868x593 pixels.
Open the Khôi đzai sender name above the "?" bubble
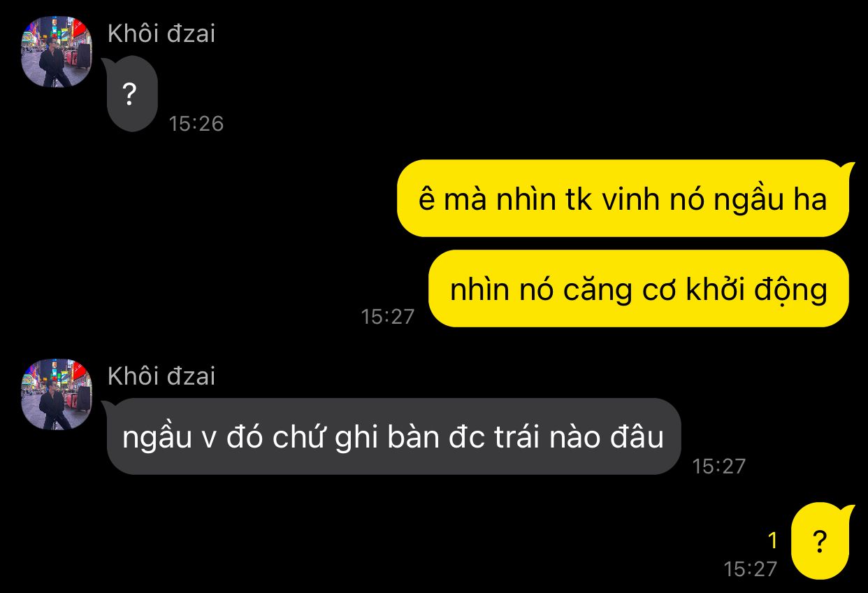click(161, 33)
